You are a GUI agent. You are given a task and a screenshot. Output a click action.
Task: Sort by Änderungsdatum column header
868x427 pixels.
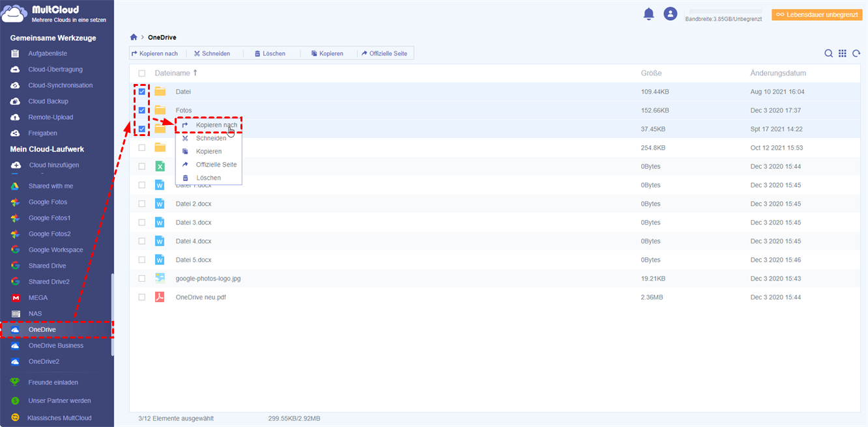(x=778, y=74)
